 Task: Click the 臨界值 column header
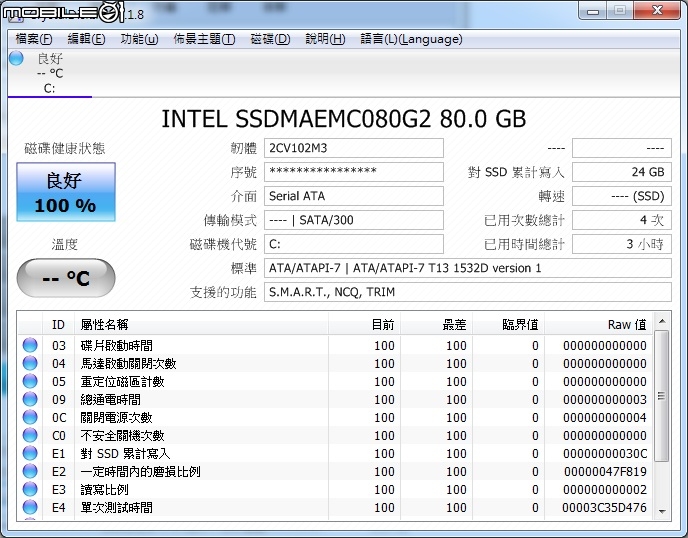(509, 325)
